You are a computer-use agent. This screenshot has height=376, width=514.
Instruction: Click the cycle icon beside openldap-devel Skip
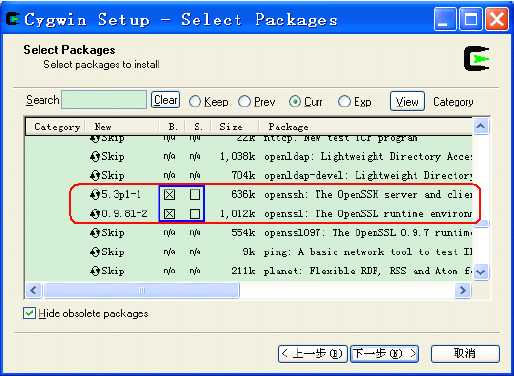(95, 175)
